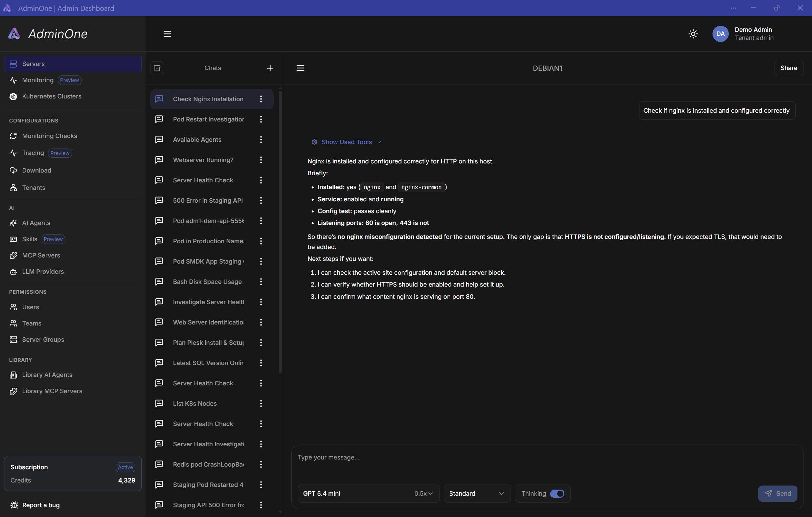Toggle the Thinking switch off

coord(557,494)
